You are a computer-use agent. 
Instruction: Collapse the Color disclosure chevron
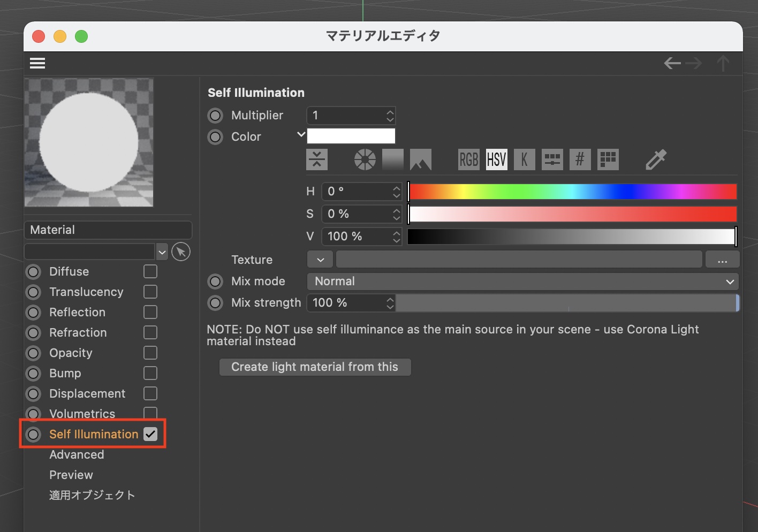tap(301, 135)
